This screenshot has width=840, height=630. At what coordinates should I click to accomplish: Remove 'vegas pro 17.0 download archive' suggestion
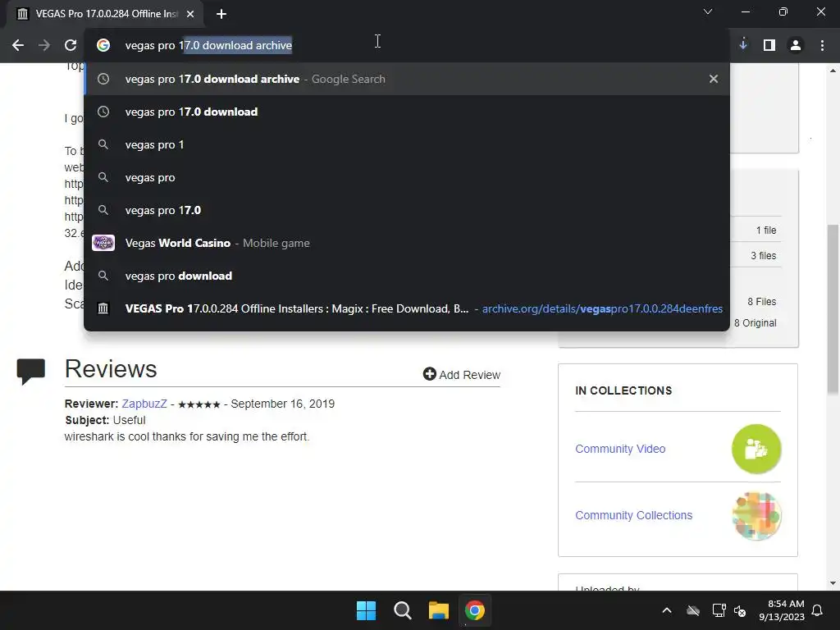tap(714, 79)
